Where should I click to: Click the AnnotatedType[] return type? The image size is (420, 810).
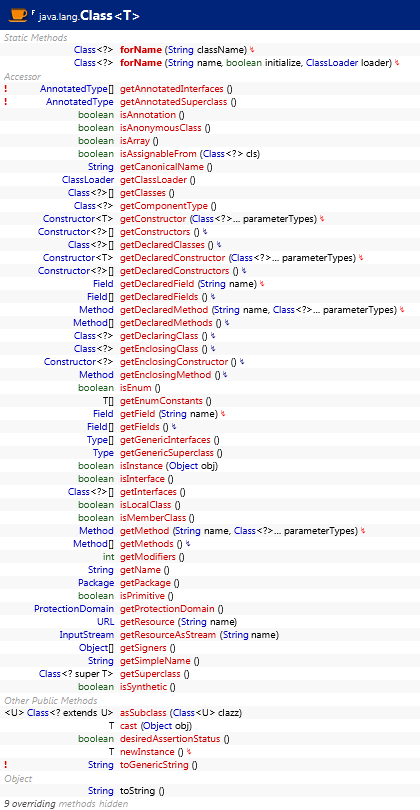[76, 89]
